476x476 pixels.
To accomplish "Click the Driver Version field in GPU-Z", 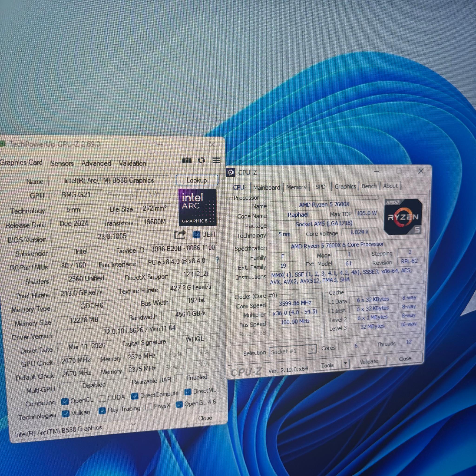I will (138, 330).
